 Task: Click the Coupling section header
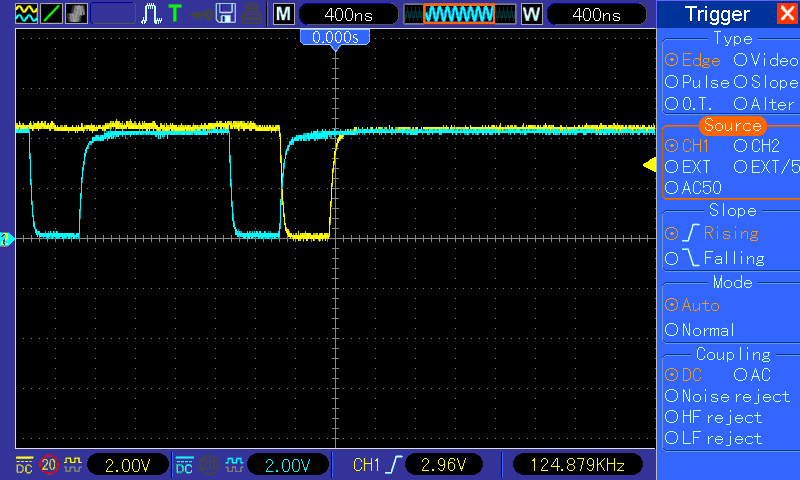point(733,354)
